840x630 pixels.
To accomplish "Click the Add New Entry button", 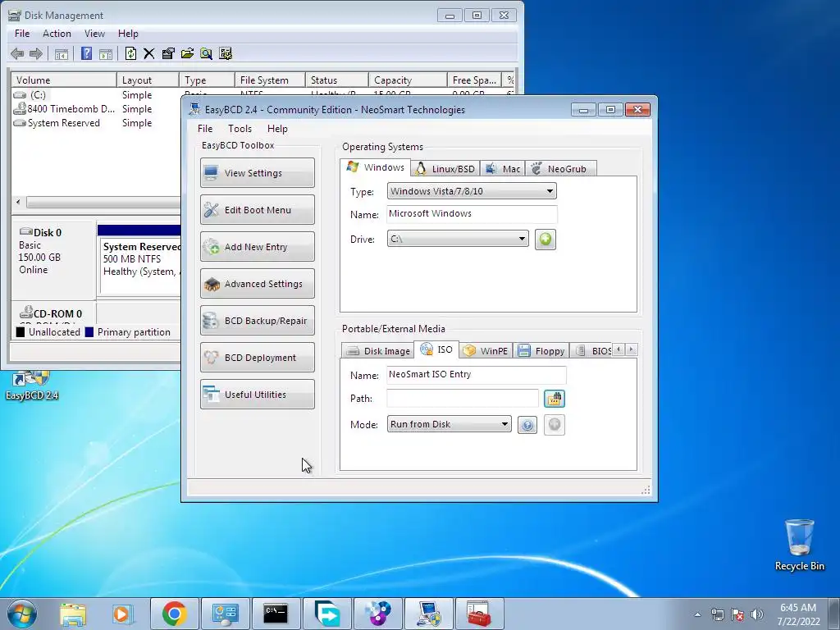I will click(258, 246).
